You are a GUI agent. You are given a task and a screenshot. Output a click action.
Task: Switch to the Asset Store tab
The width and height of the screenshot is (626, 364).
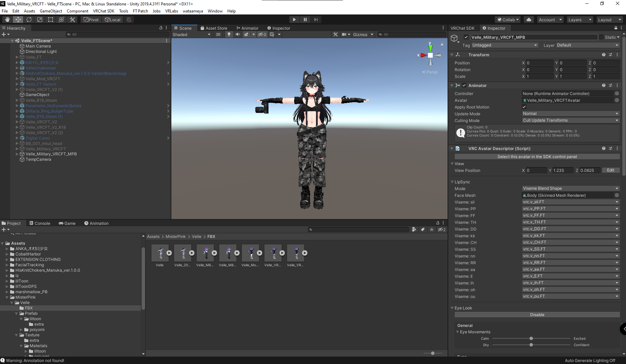click(214, 28)
